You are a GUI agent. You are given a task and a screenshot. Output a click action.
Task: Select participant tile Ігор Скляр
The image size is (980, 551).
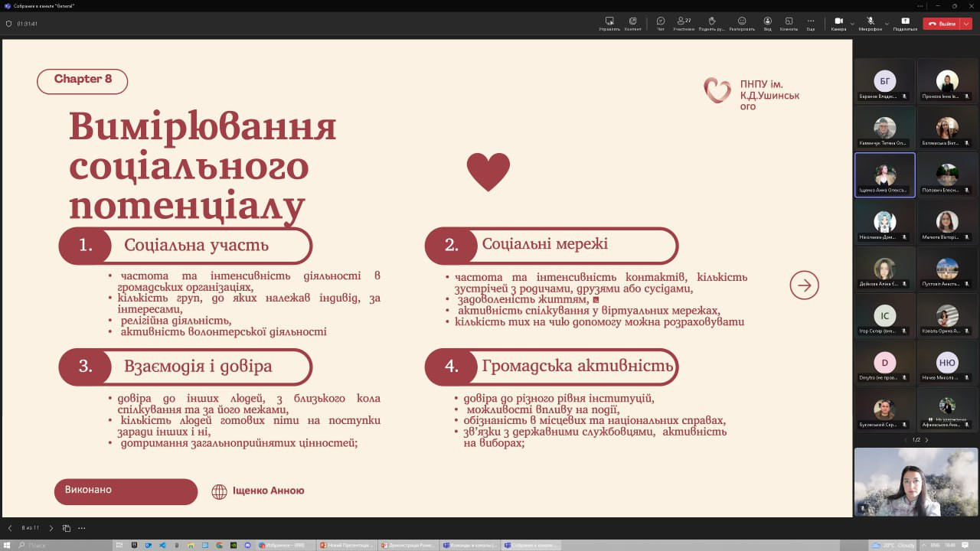885,315
